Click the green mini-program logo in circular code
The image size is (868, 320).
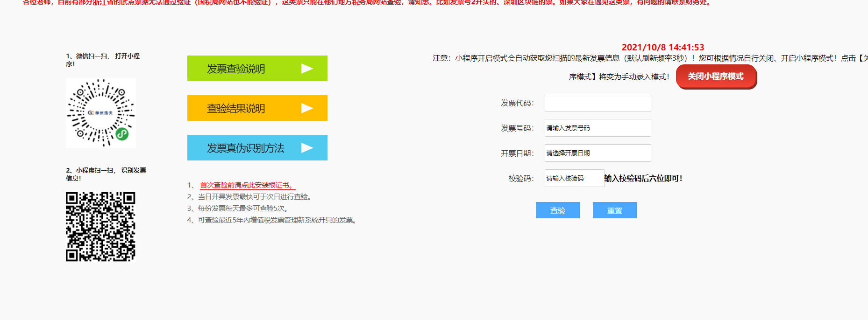[122, 134]
